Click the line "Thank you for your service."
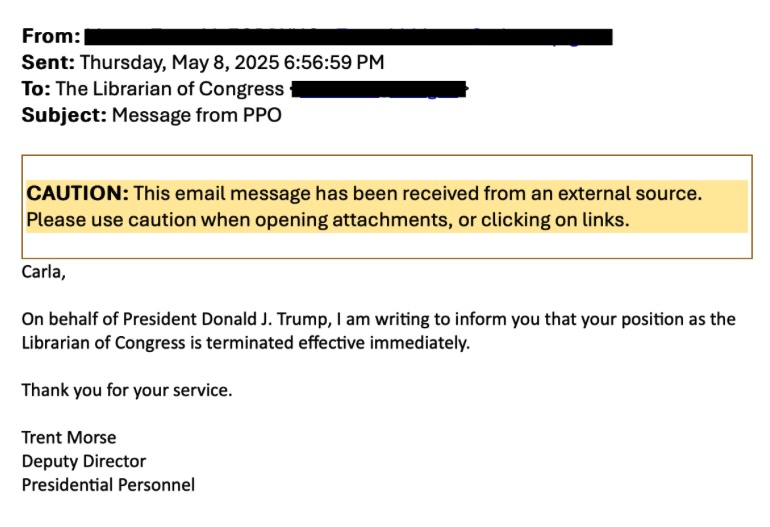The width and height of the screenshot is (770, 527). pos(127,390)
